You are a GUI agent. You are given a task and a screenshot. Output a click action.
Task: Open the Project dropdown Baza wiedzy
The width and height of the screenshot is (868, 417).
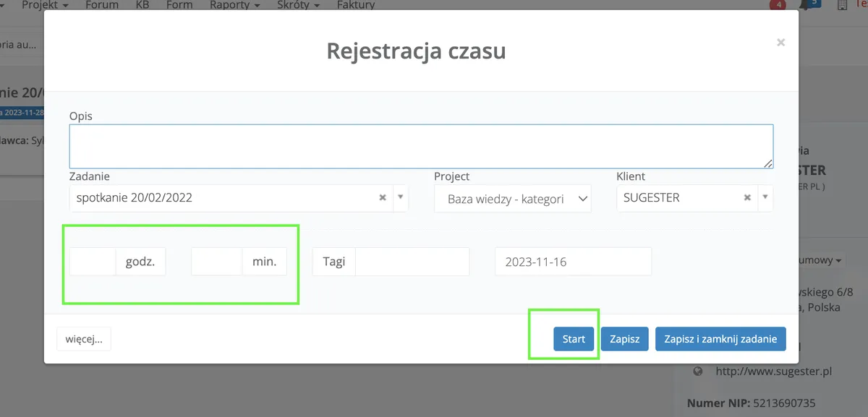point(513,199)
